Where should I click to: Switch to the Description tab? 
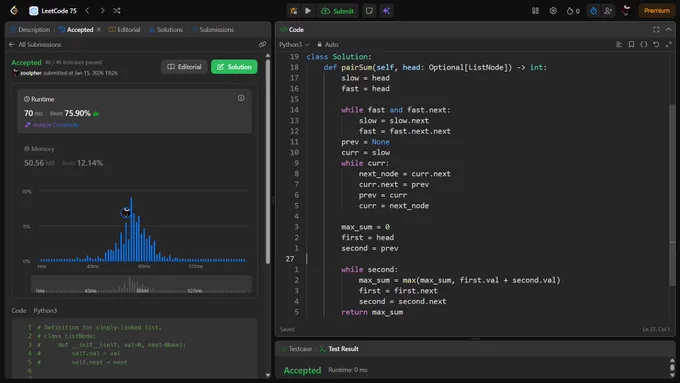[x=30, y=29]
